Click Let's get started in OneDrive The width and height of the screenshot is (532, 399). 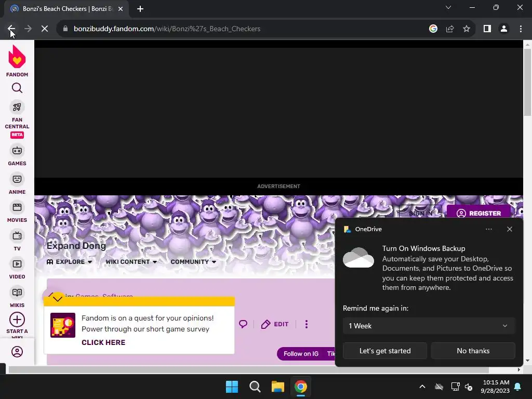385,351
